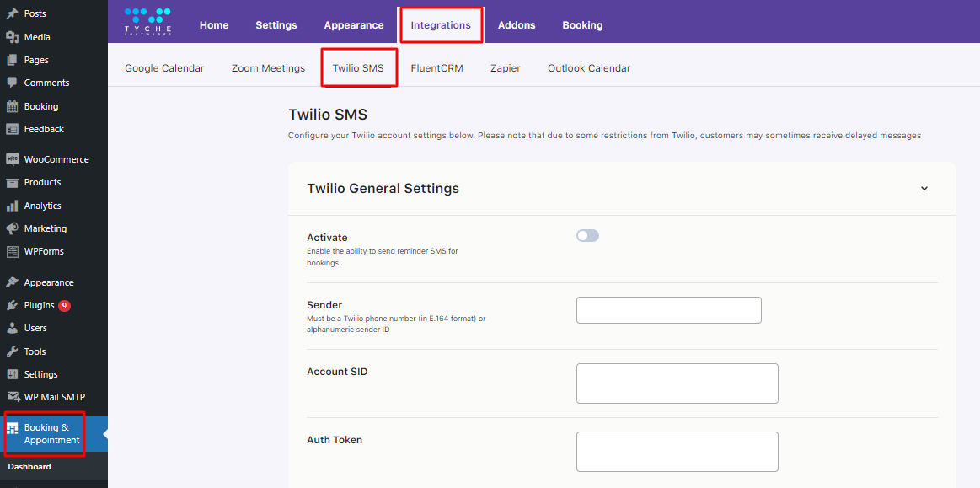Collapse the Twilio General Settings section
The height and width of the screenshot is (488, 980).
point(924,189)
